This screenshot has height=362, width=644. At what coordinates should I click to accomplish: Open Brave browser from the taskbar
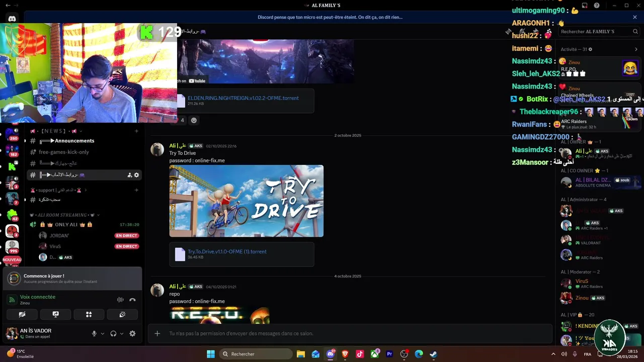click(x=345, y=354)
